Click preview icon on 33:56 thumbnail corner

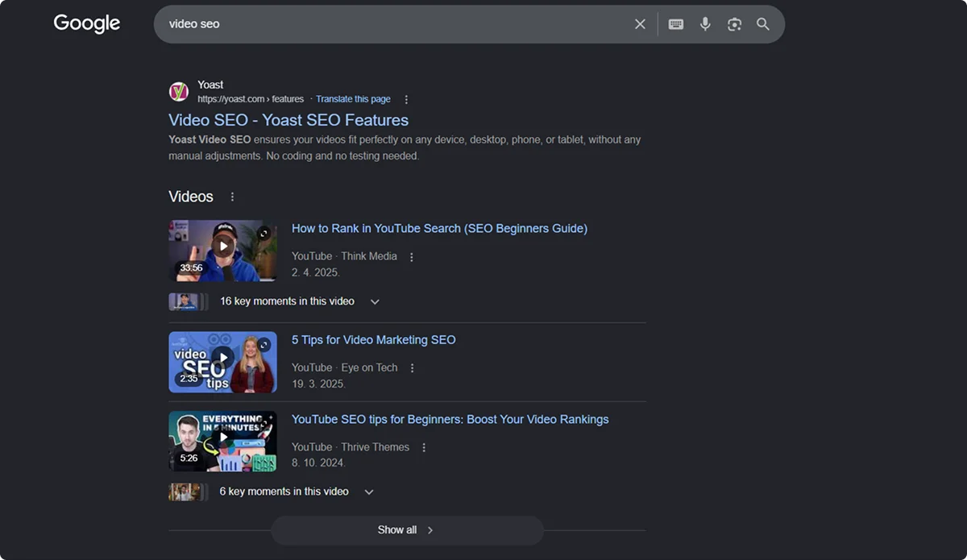264,234
